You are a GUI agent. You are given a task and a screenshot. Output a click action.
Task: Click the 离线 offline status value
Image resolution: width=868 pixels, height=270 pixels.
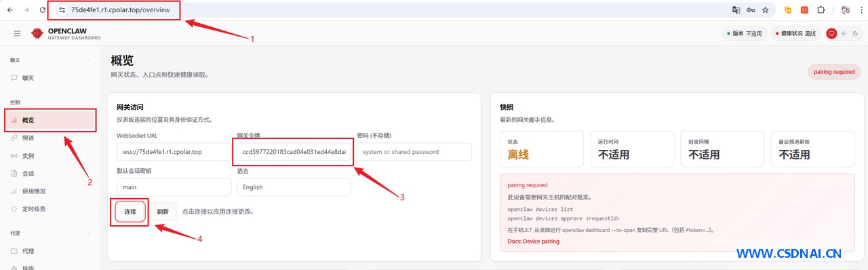[x=518, y=155]
